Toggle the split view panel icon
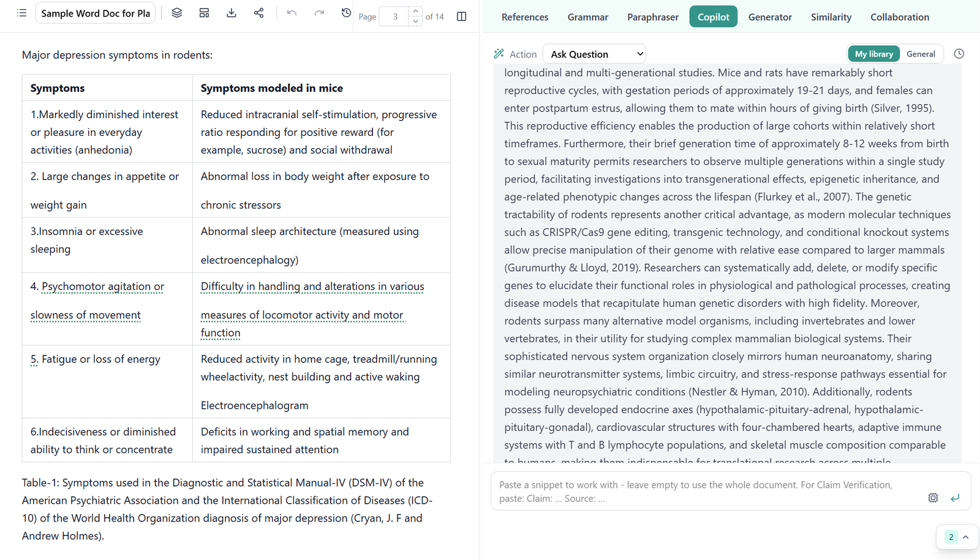The height and width of the screenshot is (560, 980). click(x=462, y=17)
